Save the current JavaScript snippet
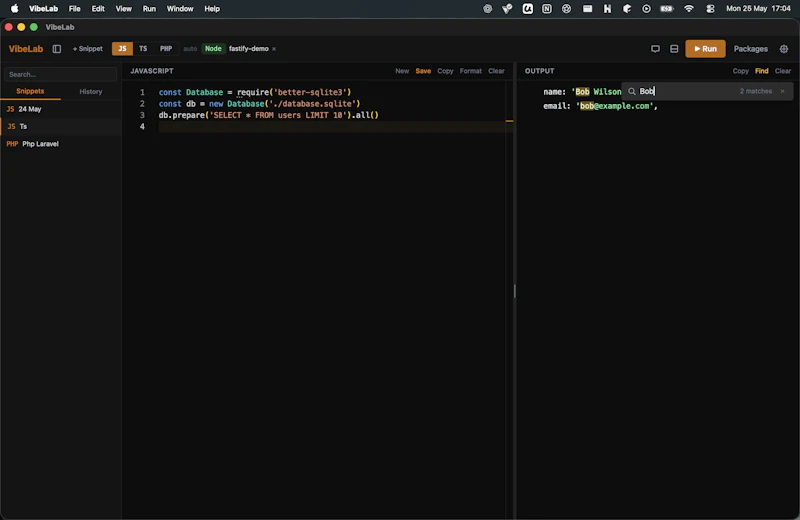Image resolution: width=800 pixels, height=520 pixels. (423, 71)
